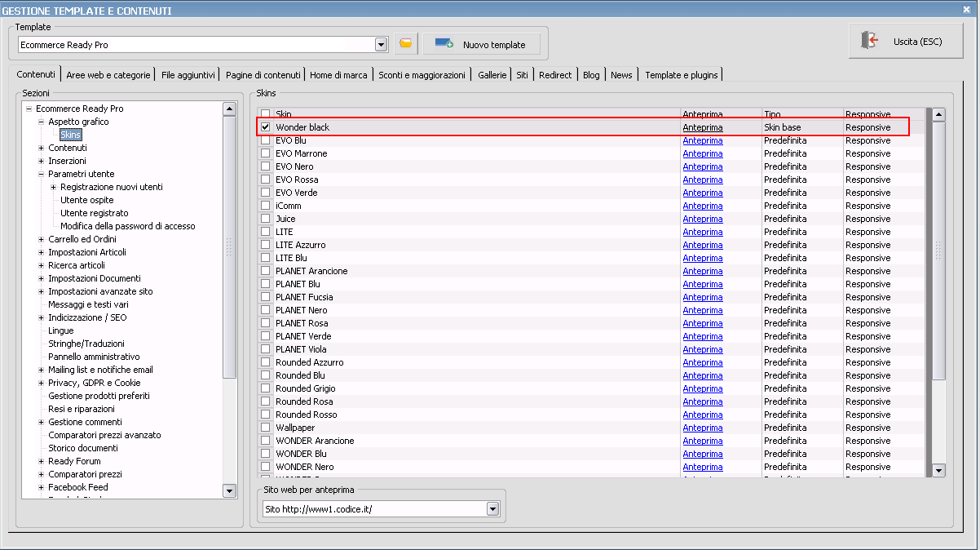Select Storico documenti tree item
This screenshot has width=980, height=550.
83,448
